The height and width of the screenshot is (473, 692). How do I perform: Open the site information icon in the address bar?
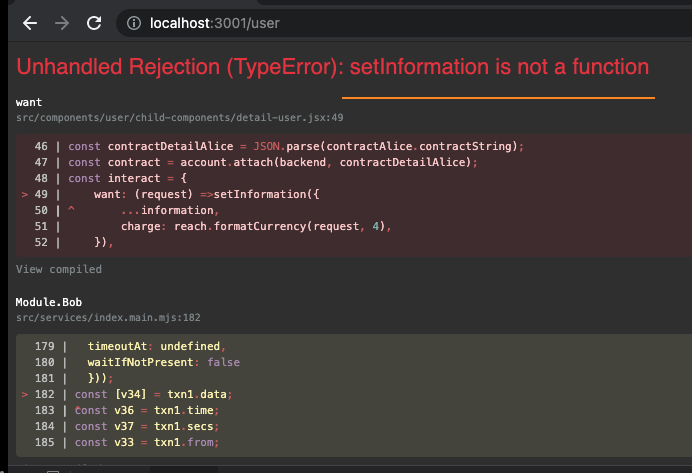point(134,23)
